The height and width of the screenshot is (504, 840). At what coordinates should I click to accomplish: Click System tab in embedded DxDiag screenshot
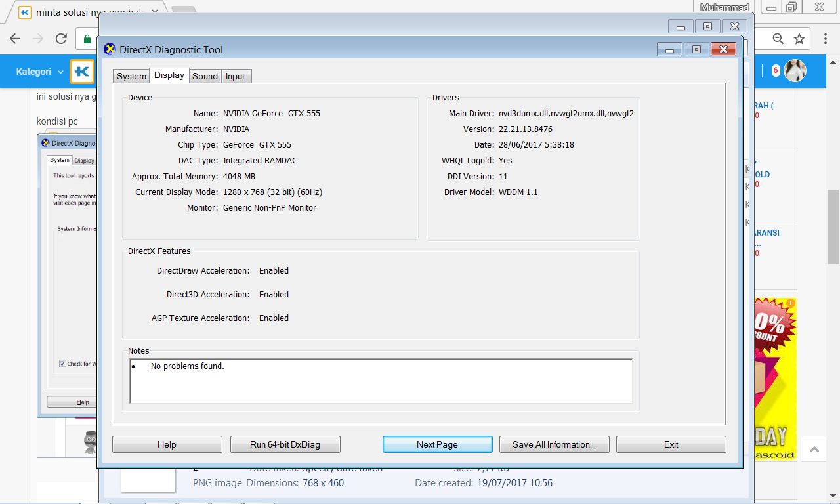point(59,160)
